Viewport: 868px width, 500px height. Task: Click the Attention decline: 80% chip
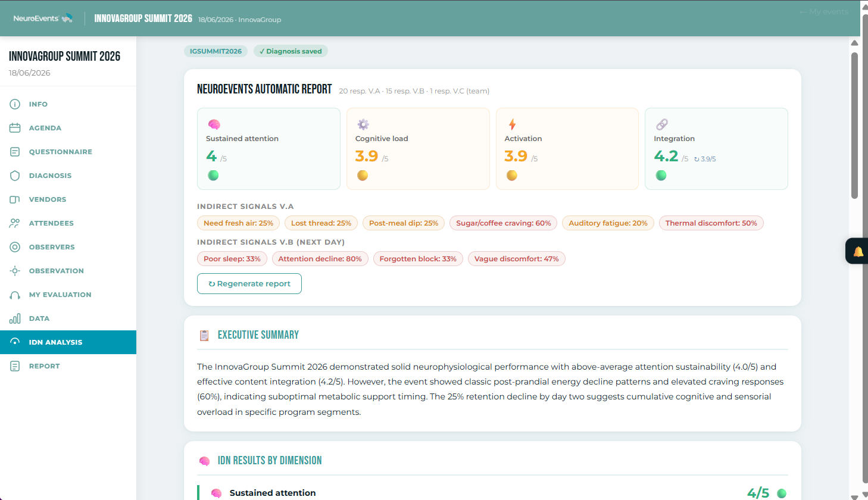(320, 259)
